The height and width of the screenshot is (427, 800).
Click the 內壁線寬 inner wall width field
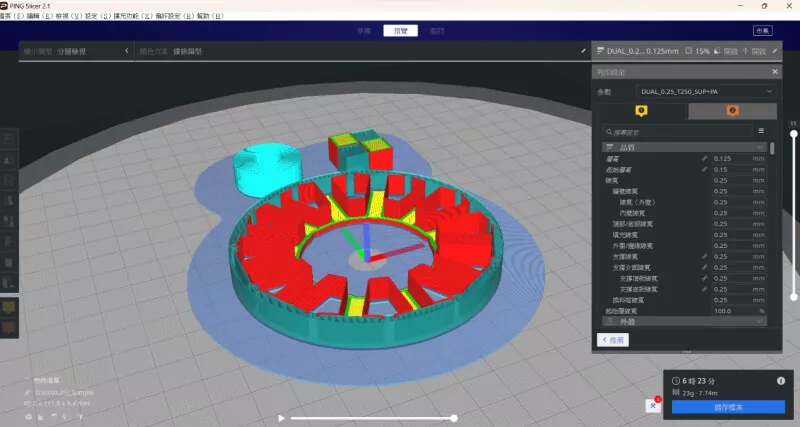pyautogui.click(x=739, y=213)
